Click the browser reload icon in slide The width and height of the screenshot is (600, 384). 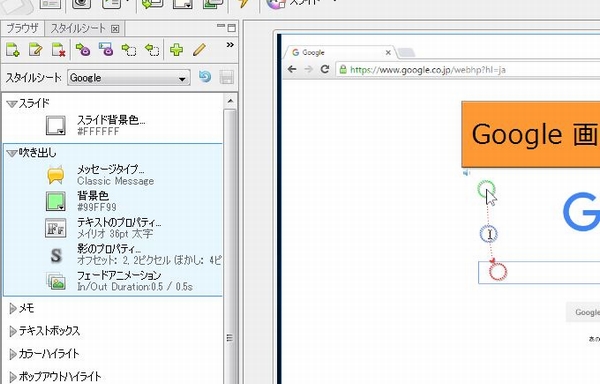point(325,69)
